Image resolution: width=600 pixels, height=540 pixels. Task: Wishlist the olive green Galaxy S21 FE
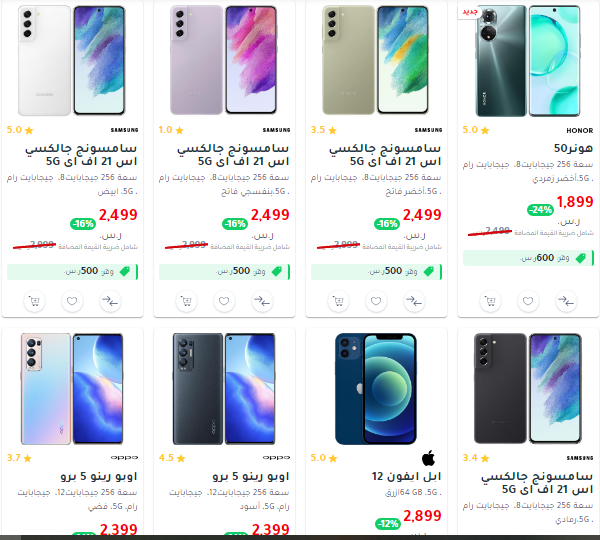[376, 302]
